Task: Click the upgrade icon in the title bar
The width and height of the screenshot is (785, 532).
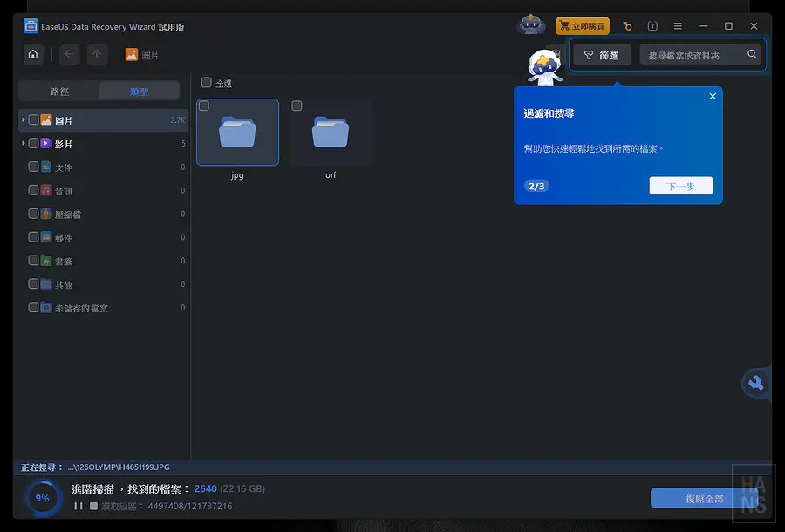Action: tap(652, 26)
